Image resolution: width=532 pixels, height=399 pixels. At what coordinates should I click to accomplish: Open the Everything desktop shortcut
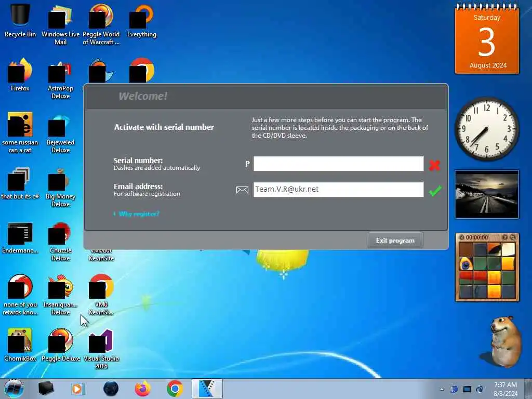click(x=141, y=21)
